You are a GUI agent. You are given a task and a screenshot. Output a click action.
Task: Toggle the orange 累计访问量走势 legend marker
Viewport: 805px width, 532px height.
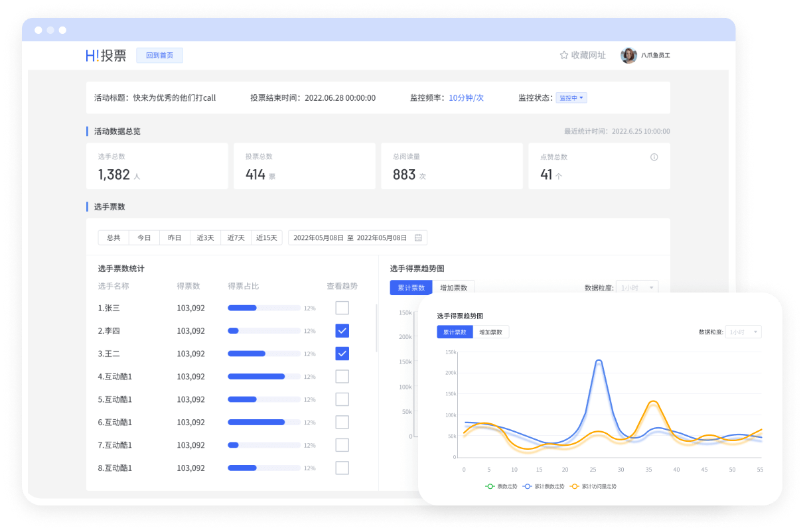(575, 486)
